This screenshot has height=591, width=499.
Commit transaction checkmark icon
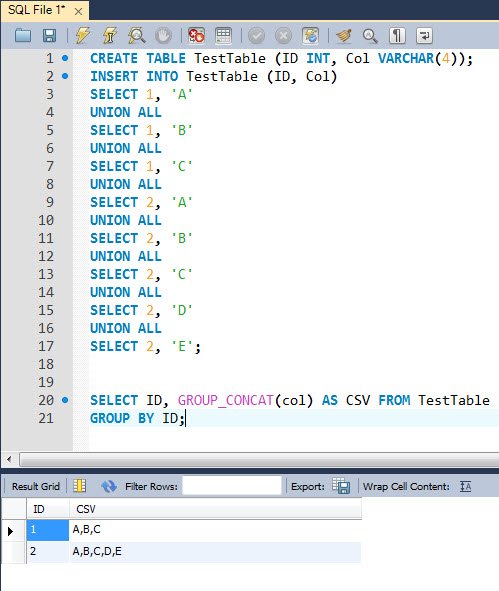coord(257,36)
